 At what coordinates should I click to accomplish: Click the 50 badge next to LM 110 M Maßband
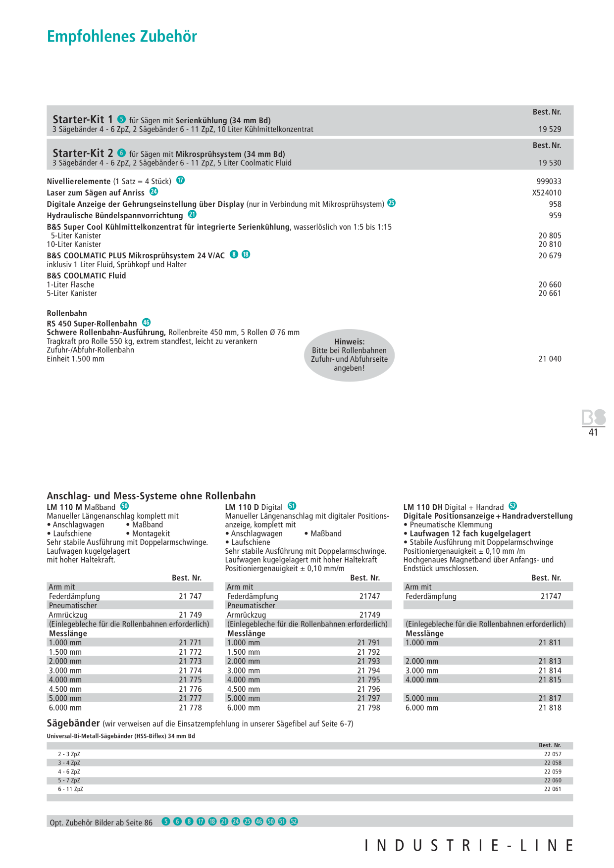click(x=125, y=506)
